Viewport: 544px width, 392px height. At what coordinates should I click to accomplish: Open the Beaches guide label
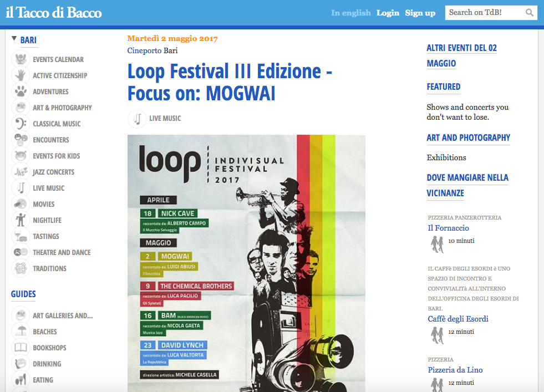45,332
